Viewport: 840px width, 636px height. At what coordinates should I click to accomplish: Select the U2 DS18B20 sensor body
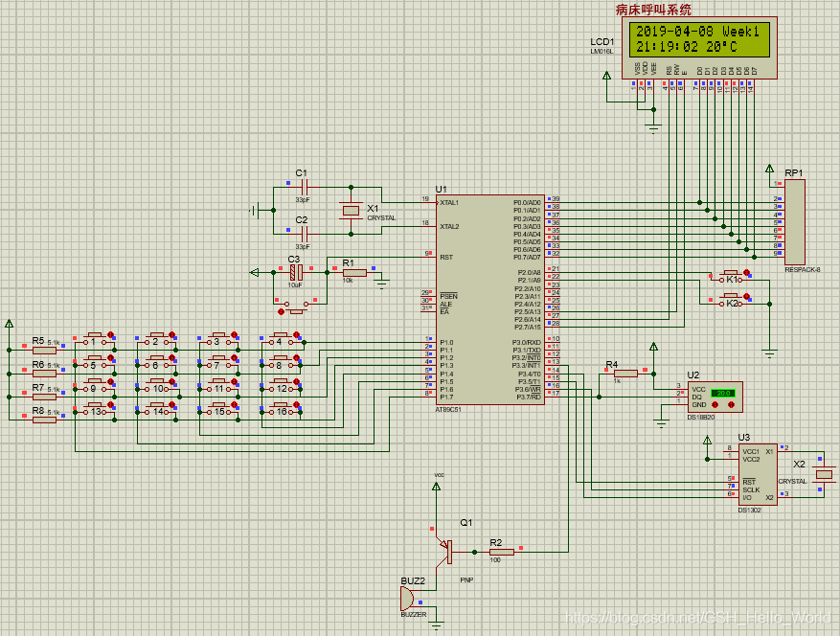(x=715, y=397)
